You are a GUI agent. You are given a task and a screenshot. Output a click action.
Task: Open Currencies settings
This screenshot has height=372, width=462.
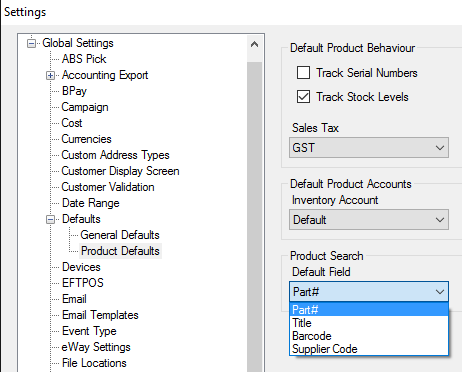(x=86, y=139)
